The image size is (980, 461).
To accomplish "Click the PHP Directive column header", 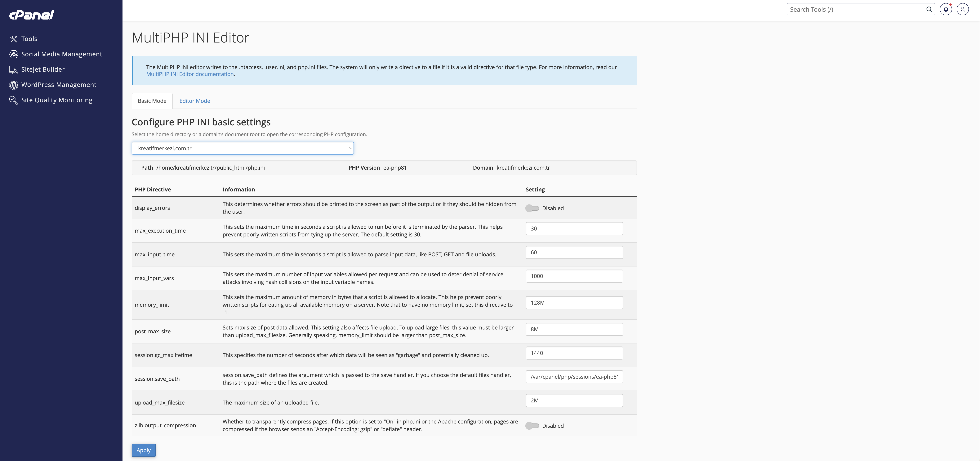I will coord(153,189).
